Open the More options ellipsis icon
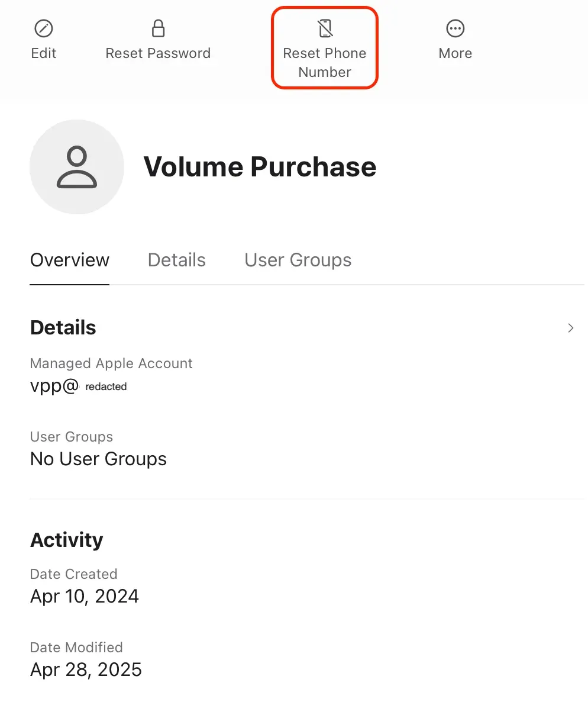The height and width of the screenshot is (702, 588). coord(454,28)
